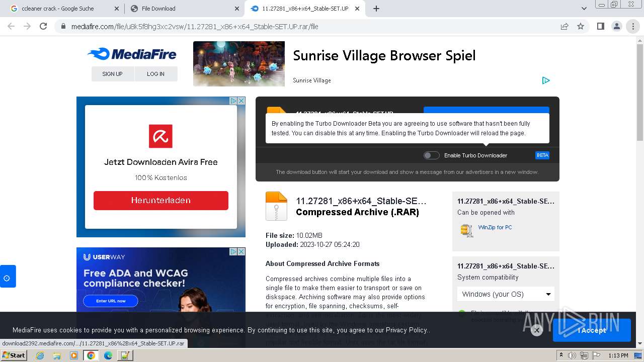
Task: Accept cookies with I Accept
Action: coord(592,330)
